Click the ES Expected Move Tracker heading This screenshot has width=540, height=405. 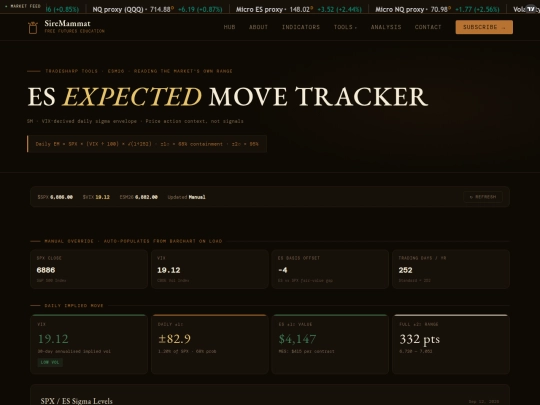click(228, 97)
